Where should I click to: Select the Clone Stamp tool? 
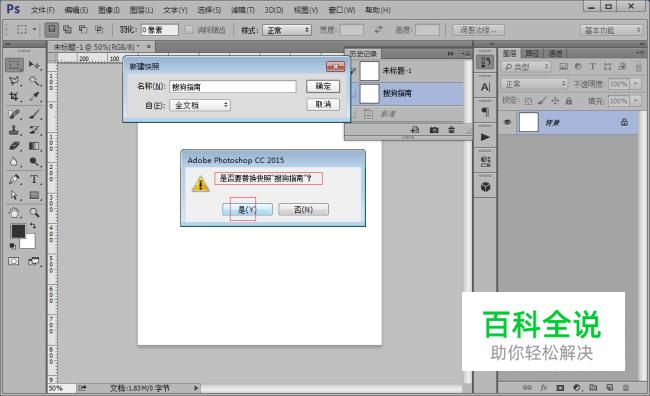pos(14,130)
